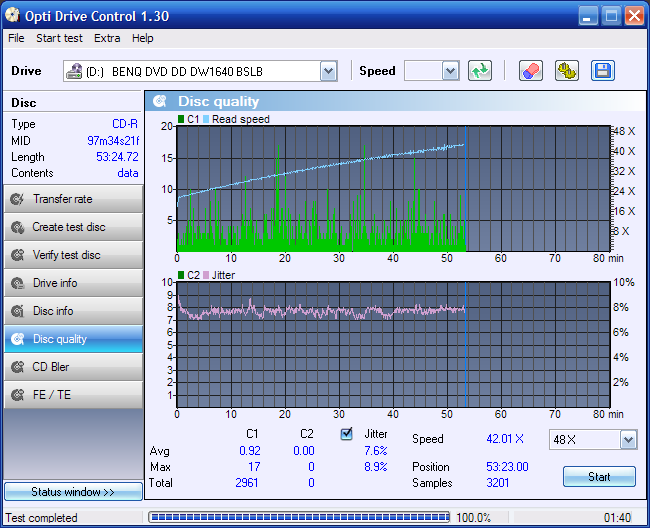
Task: Select Verify test disc in sidebar
Action: click(73, 255)
